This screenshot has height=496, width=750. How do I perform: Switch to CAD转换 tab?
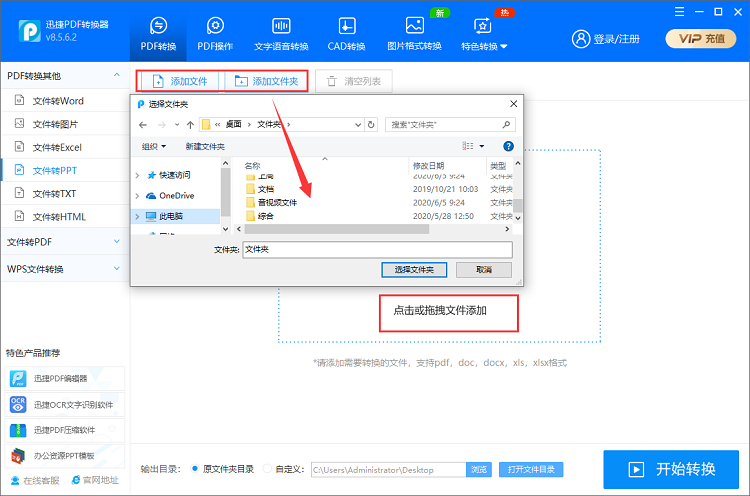(x=347, y=34)
